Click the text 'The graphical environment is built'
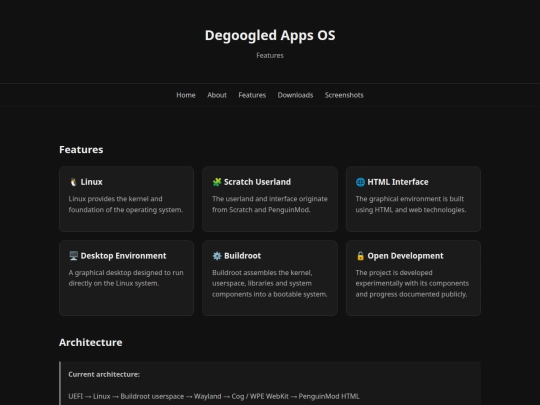Screen dimensions: 540x405 pos(410,199)
